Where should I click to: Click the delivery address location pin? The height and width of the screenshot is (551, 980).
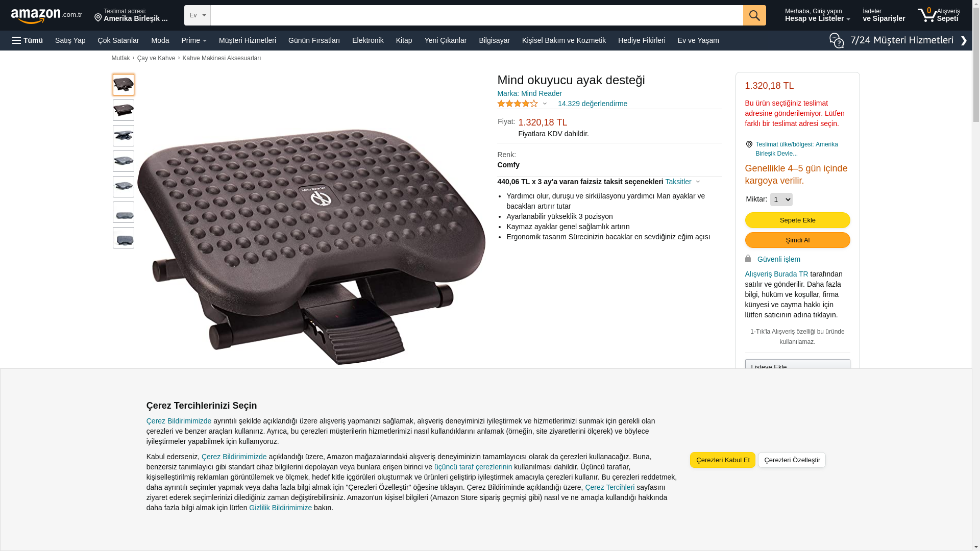(98, 18)
